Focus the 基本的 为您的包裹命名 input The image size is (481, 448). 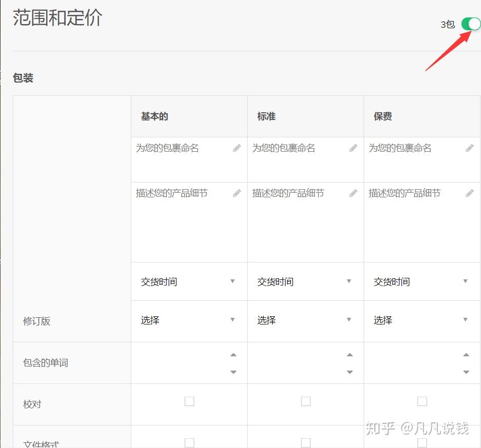click(x=189, y=160)
